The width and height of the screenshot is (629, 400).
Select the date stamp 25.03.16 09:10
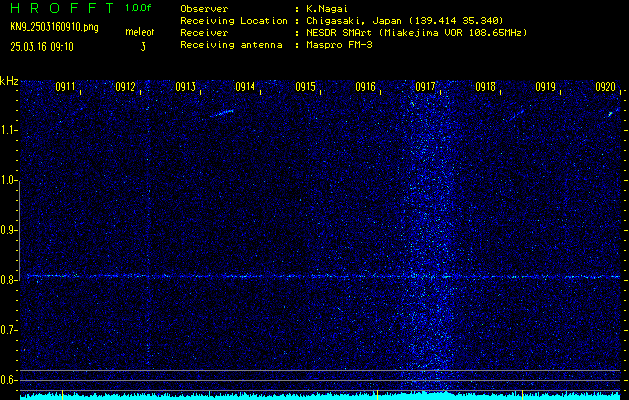[42, 47]
